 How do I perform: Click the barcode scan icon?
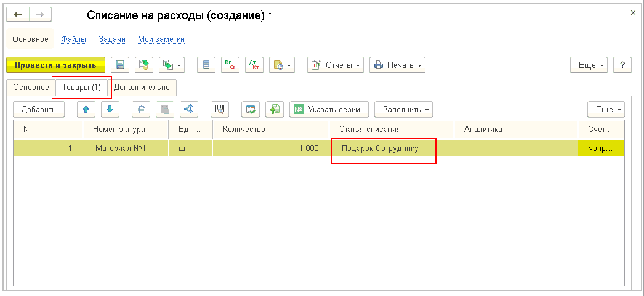click(x=220, y=109)
